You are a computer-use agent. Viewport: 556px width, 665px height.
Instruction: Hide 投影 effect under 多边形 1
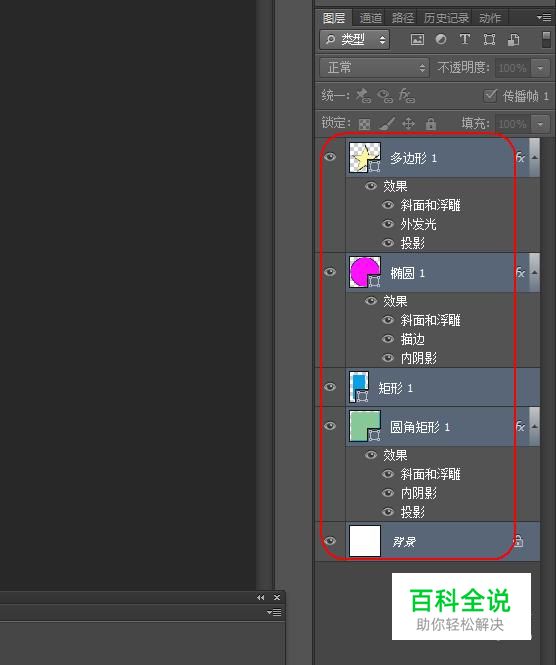tap(388, 243)
